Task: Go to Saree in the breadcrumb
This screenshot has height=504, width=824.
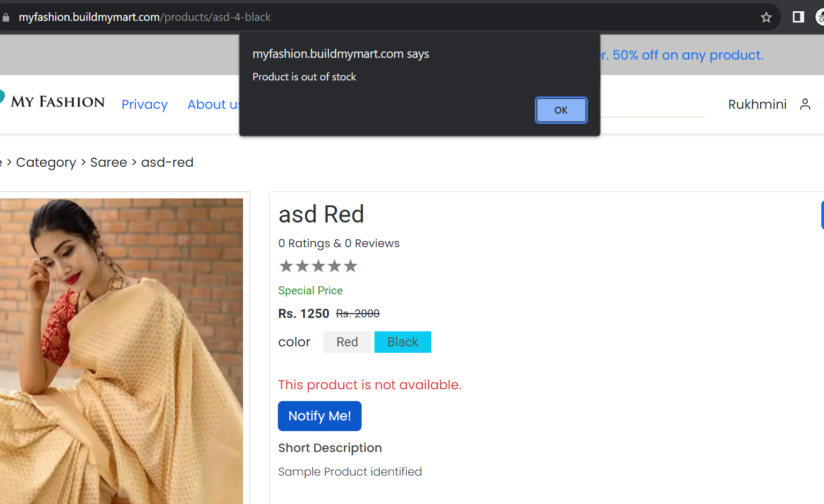Action: pos(109,162)
